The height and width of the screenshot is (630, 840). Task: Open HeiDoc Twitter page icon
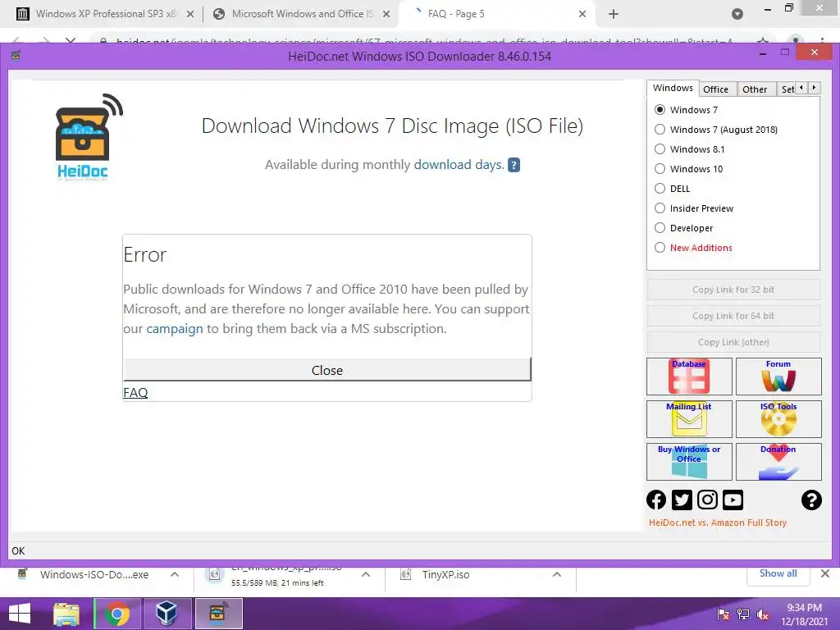pos(682,500)
